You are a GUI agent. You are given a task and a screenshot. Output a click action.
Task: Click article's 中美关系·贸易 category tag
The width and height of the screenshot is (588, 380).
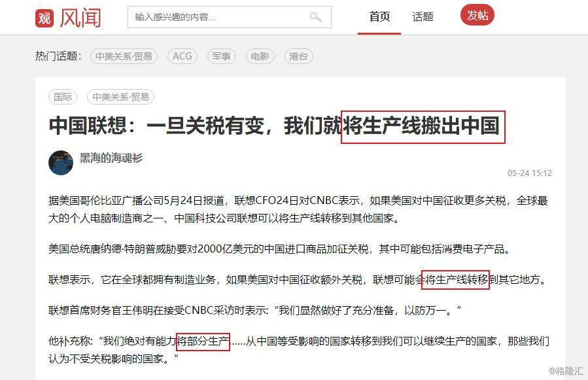[x=121, y=97]
